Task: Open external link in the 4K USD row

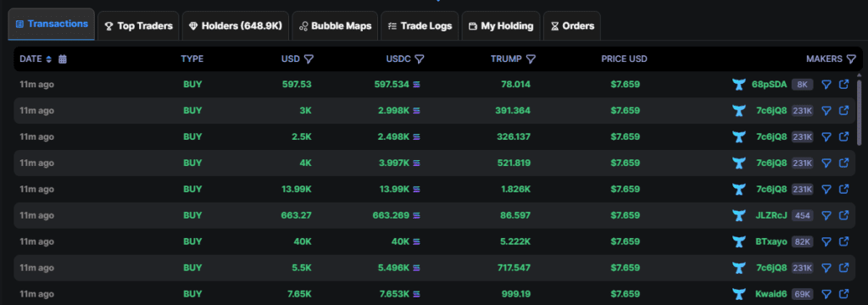Action: pyautogui.click(x=843, y=163)
